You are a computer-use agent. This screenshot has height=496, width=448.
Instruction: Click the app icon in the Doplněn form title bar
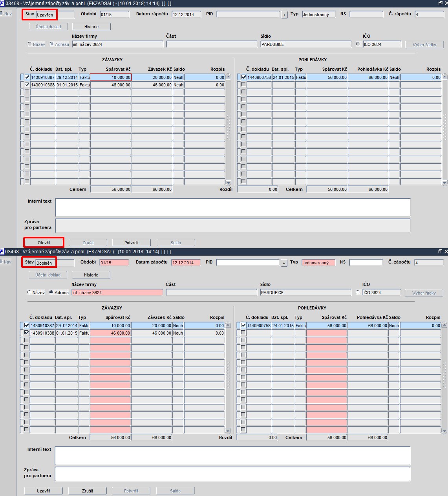pyautogui.click(x=2, y=251)
